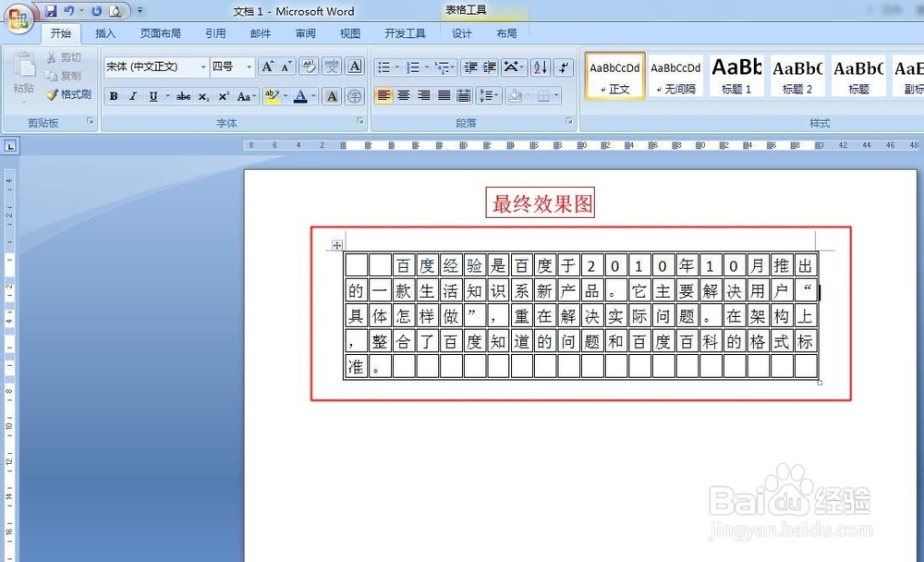Align text right
The width and height of the screenshot is (924, 562).
(x=424, y=95)
